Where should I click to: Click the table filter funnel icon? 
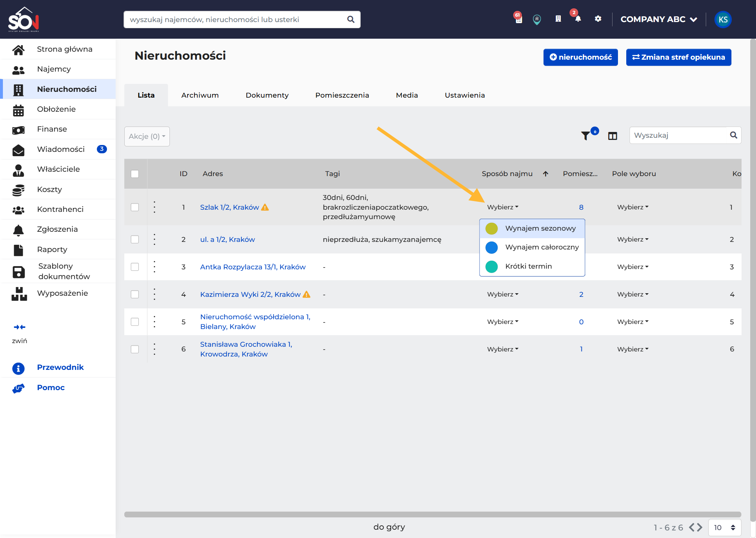coord(586,136)
